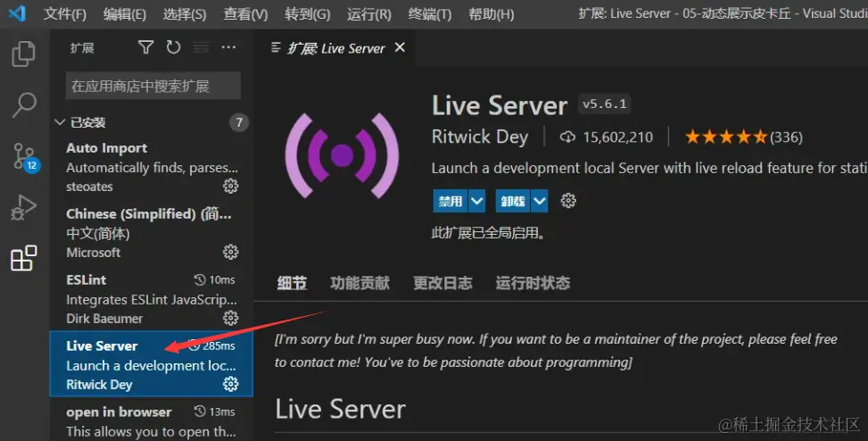Click the download count cloud icon
The image size is (868, 441).
567,137
